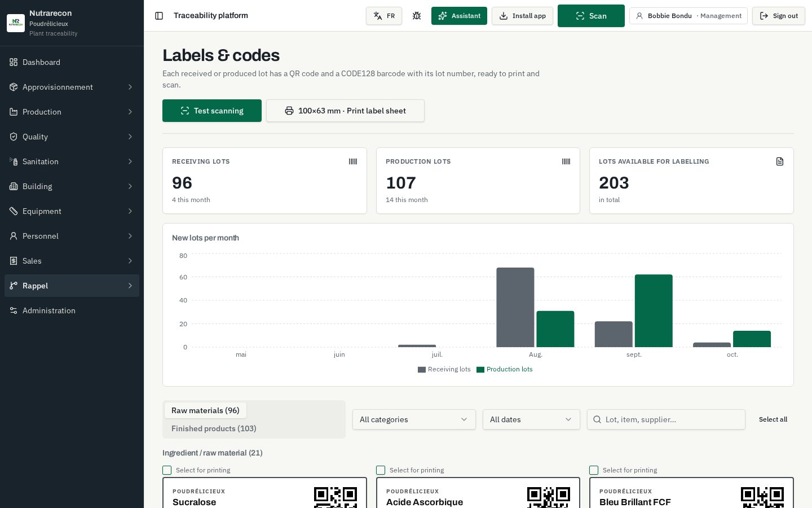This screenshot has width=812, height=508.
Task: Open the Sales sidebar item
Action: coord(72,261)
